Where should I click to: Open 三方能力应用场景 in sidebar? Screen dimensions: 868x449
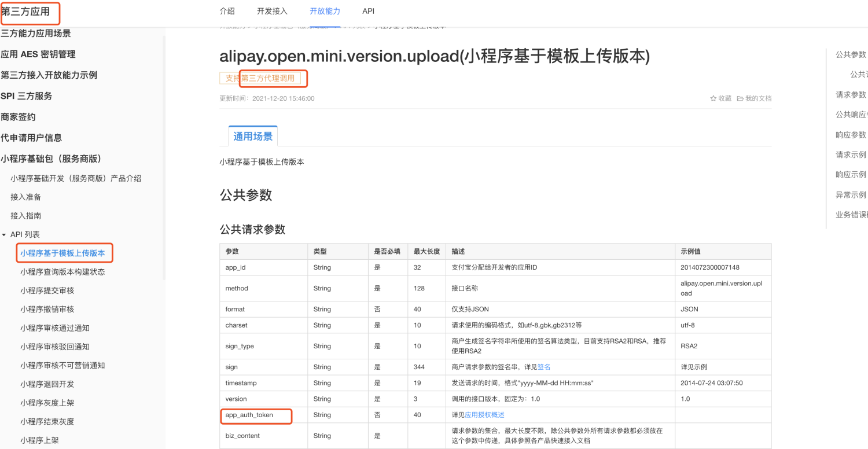[36, 34]
